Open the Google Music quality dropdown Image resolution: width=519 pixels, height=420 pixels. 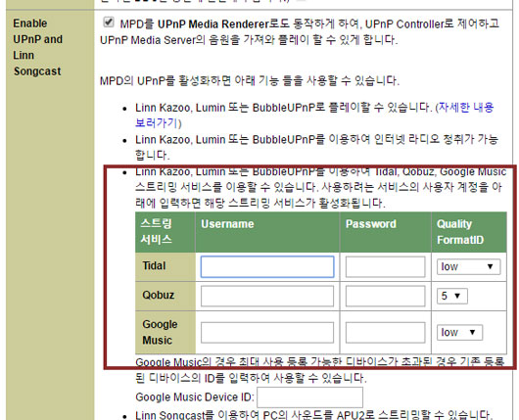459,333
